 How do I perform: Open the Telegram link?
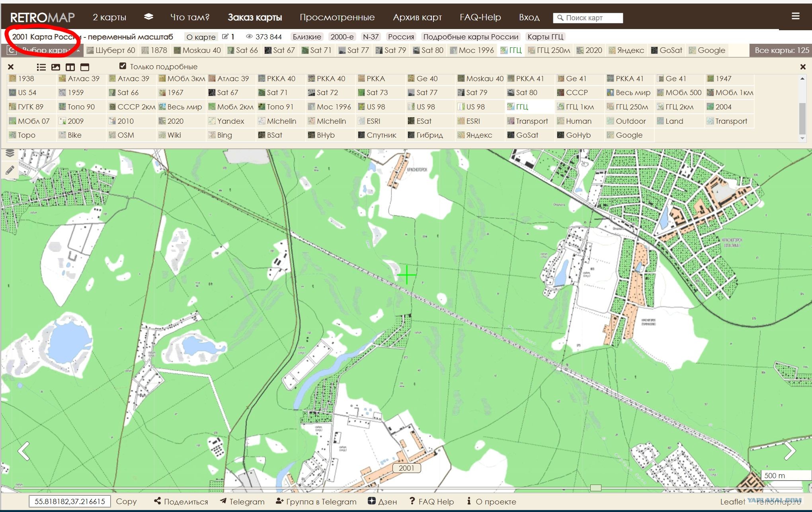pos(242,501)
